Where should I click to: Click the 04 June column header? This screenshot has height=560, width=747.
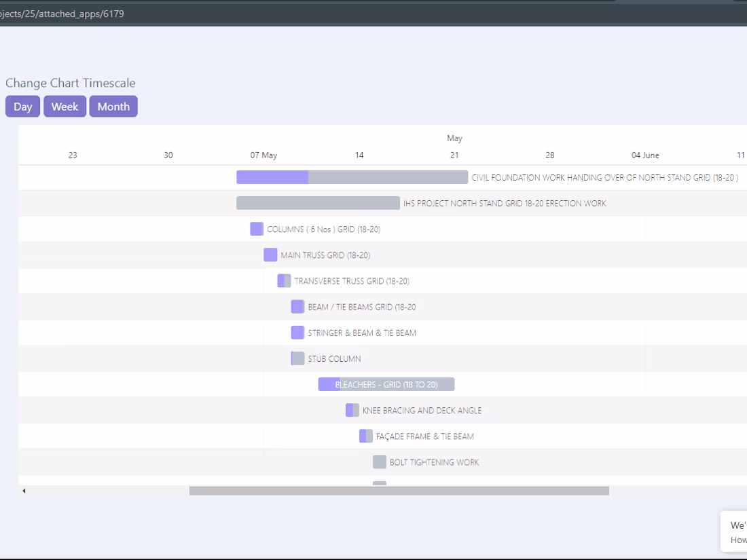point(645,155)
